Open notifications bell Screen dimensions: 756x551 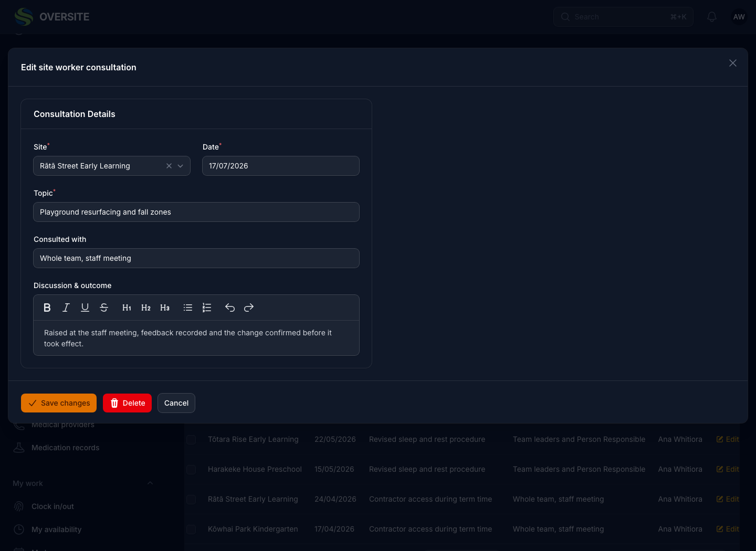click(712, 17)
